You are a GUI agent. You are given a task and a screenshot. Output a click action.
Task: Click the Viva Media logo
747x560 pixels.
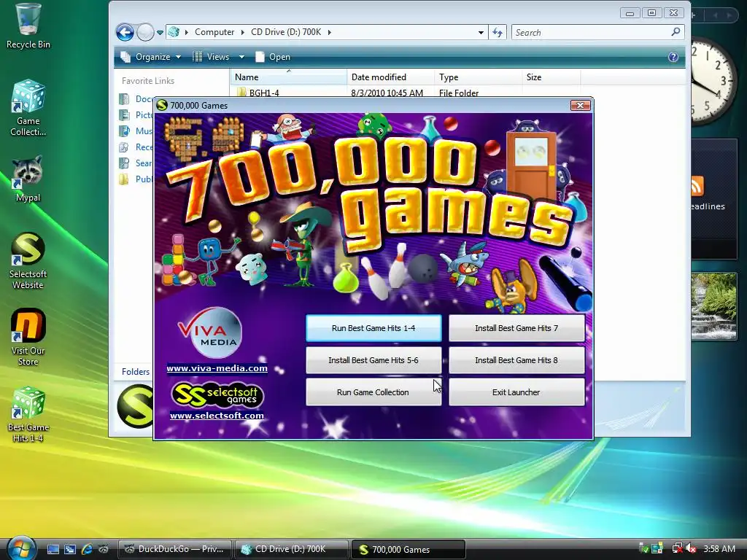pyautogui.click(x=209, y=332)
